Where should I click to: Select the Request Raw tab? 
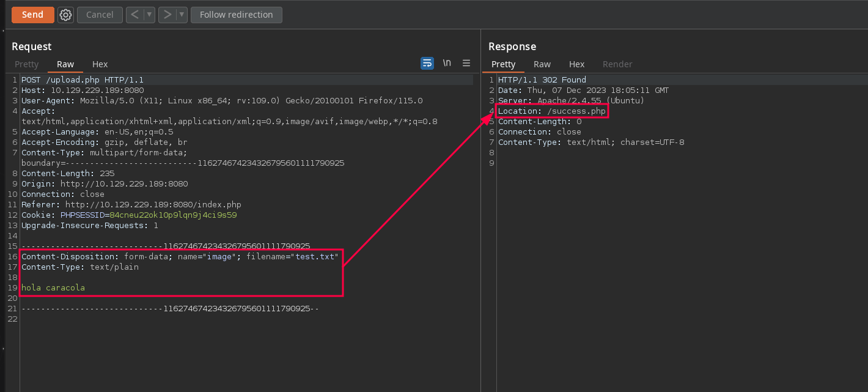65,64
